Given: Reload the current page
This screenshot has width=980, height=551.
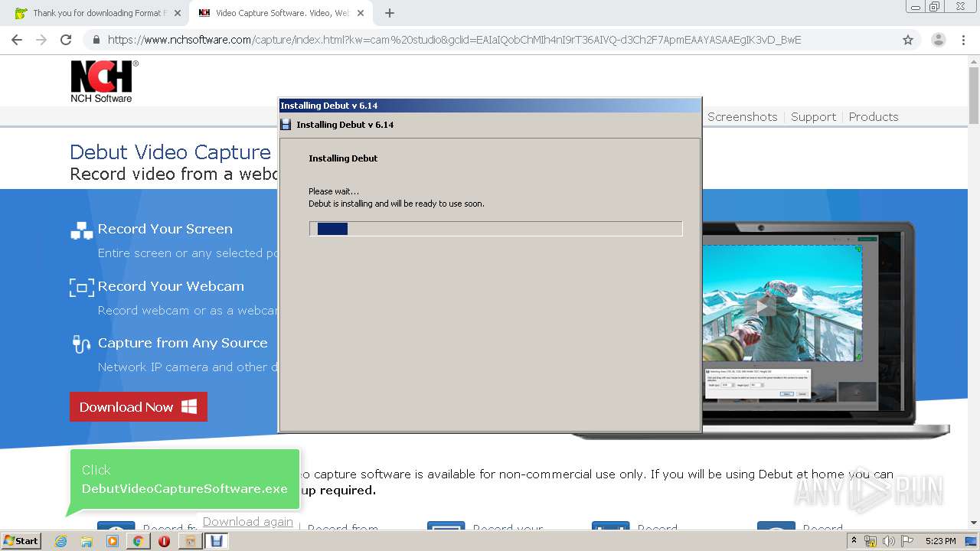Looking at the screenshot, I should click(66, 40).
